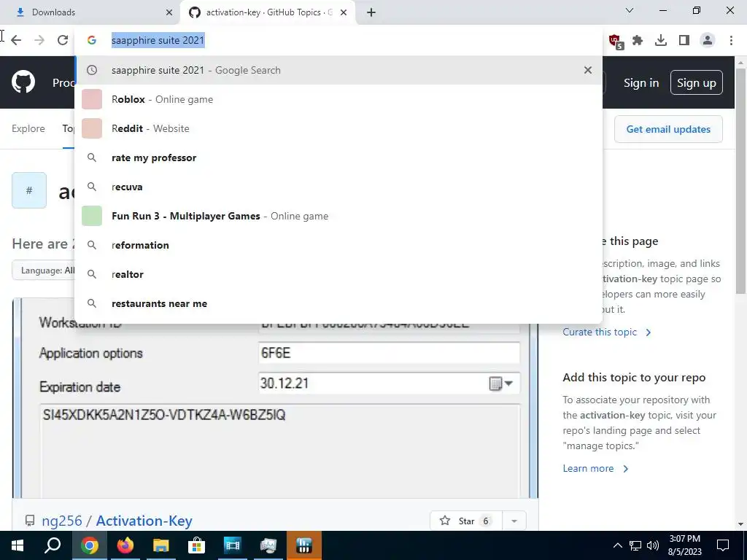Go forward with the browser forward arrow
This screenshot has width=747, height=560.
39,40
